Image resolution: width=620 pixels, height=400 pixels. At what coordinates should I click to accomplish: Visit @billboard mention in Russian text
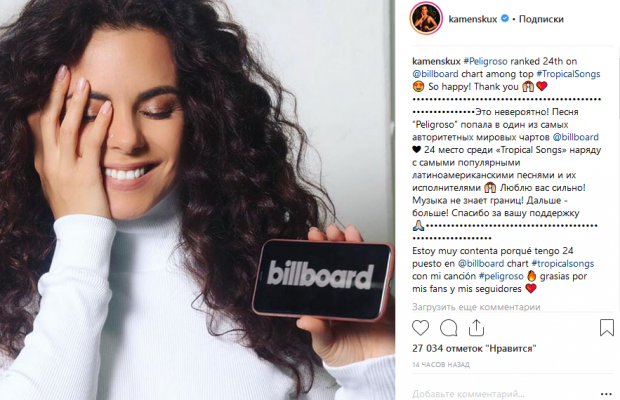coord(575,137)
